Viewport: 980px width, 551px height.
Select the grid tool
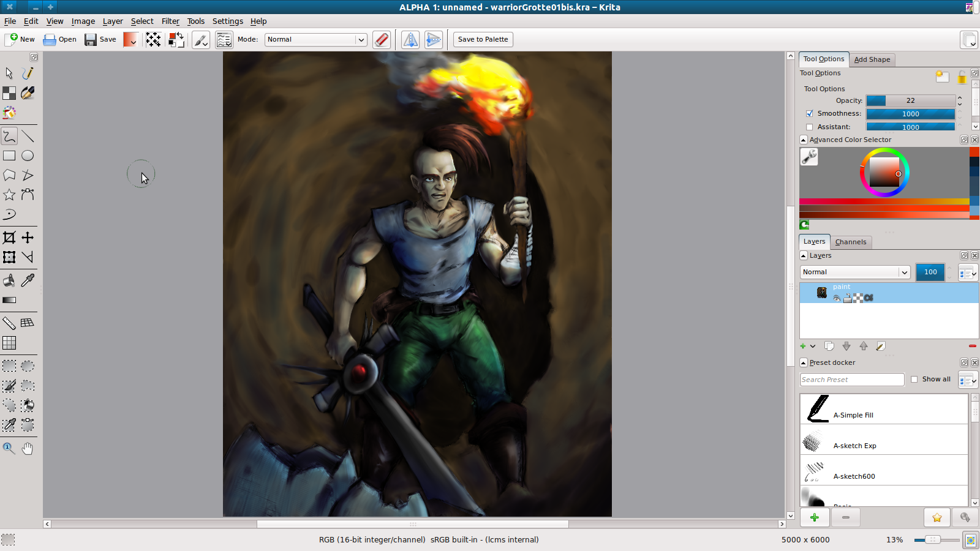[9, 343]
